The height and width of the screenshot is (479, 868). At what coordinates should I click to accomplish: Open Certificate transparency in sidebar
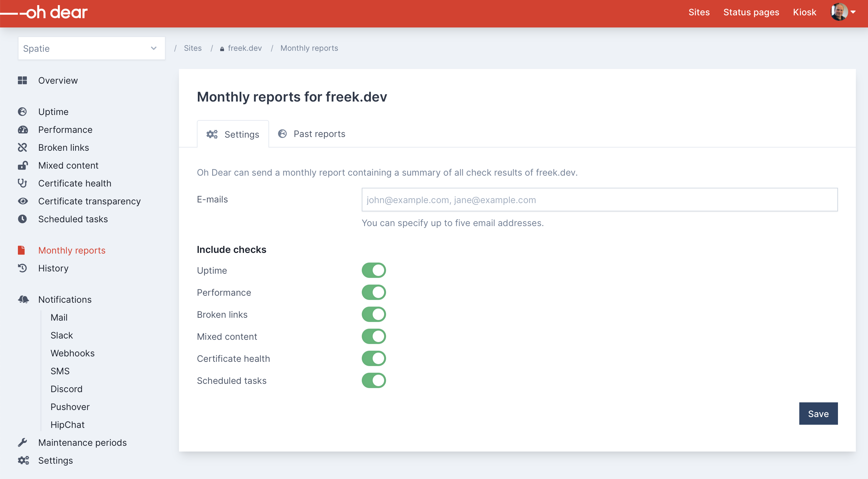[89, 201]
